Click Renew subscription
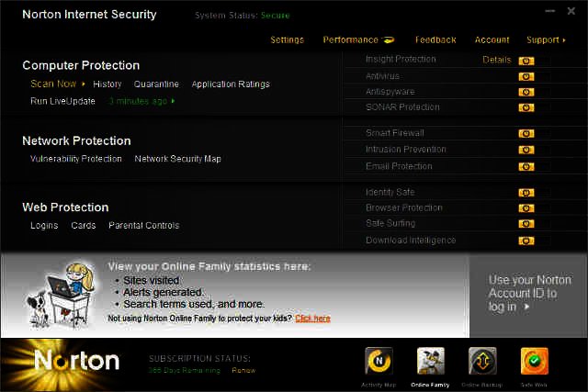The image size is (588, 392). click(x=243, y=370)
